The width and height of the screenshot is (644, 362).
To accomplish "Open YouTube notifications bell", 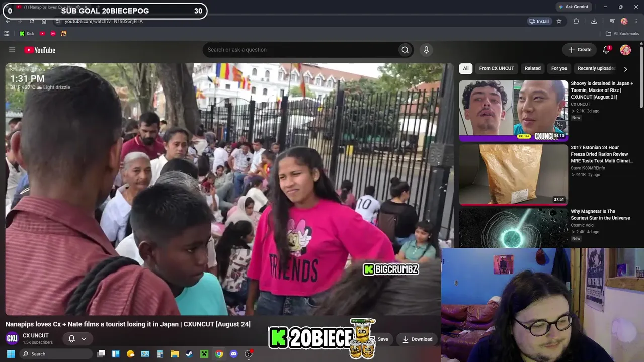I will coord(606,50).
